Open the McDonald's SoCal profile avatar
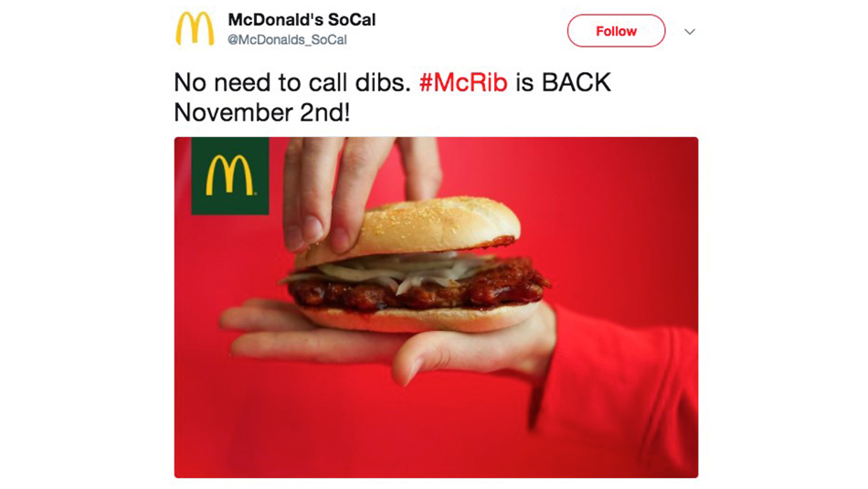Image resolution: width=868 pixels, height=489 pixels. coord(195,29)
